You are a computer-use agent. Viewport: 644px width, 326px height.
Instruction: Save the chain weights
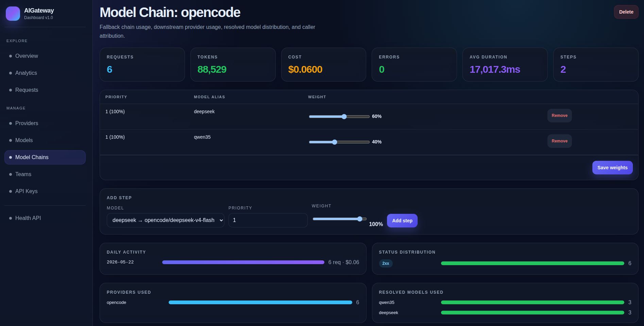click(x=612, y=168)
